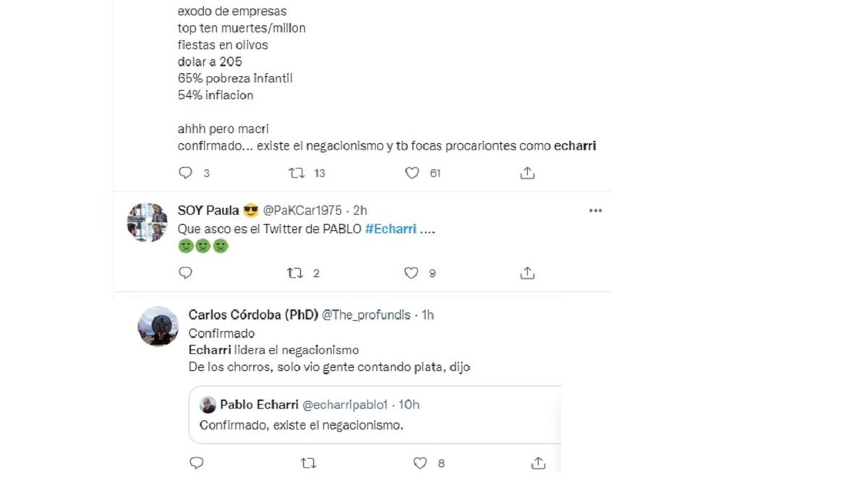Open the #Echarri hashtag link

pyautogui.click(x=391, y=228)
